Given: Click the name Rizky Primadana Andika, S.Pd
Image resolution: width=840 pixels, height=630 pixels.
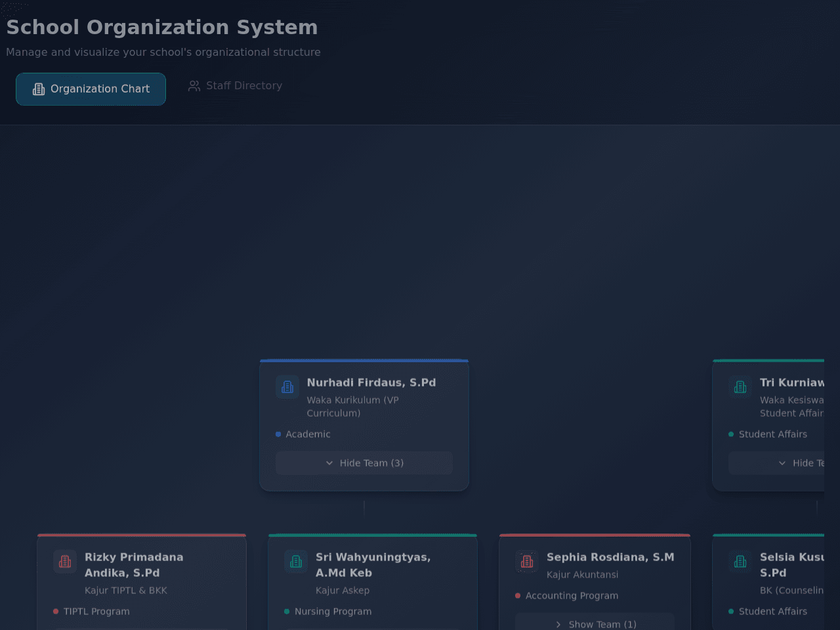Looking at the screenshot, I should point(134,565).
